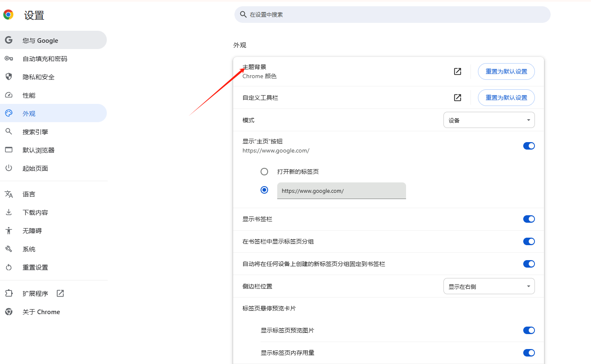Screen dimensions: 591x364
Task: Open the 无障碍 settings page
Action: click(53, 231)
